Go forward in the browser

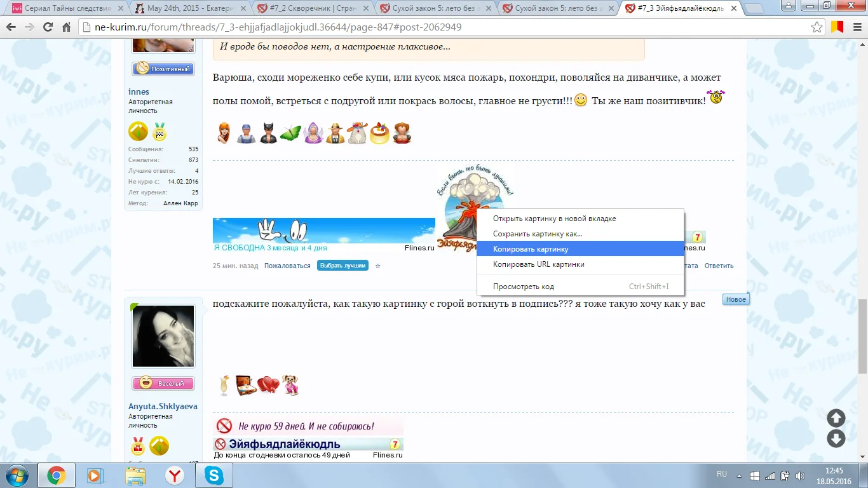coord(29,28)
